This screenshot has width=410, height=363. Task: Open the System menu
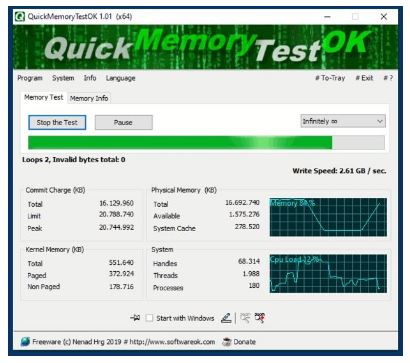click(x=63, y=78)
